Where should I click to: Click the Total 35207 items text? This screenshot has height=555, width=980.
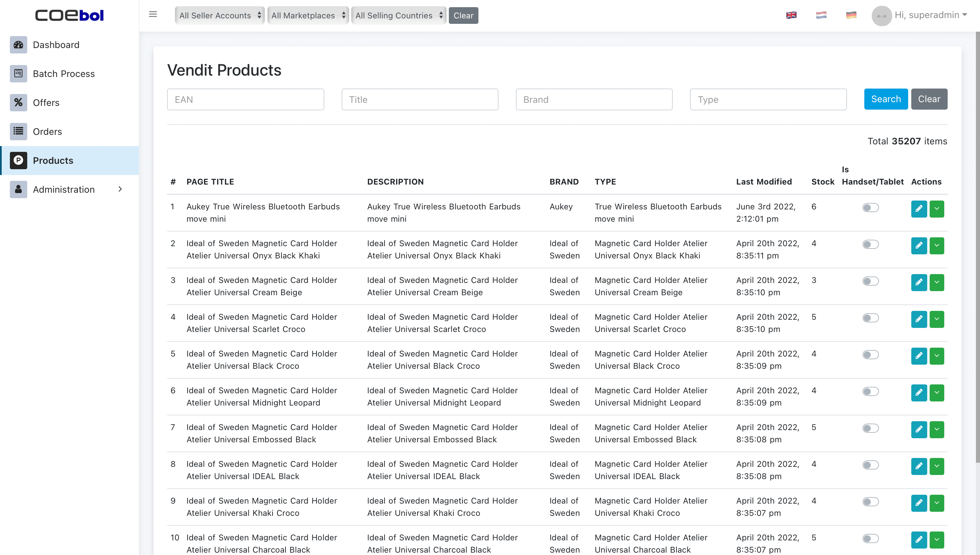[907, 141]
